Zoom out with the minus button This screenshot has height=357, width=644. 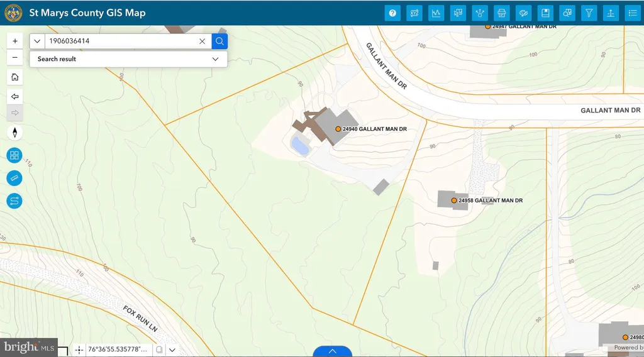pyautogui.click(x=15, y=57)
